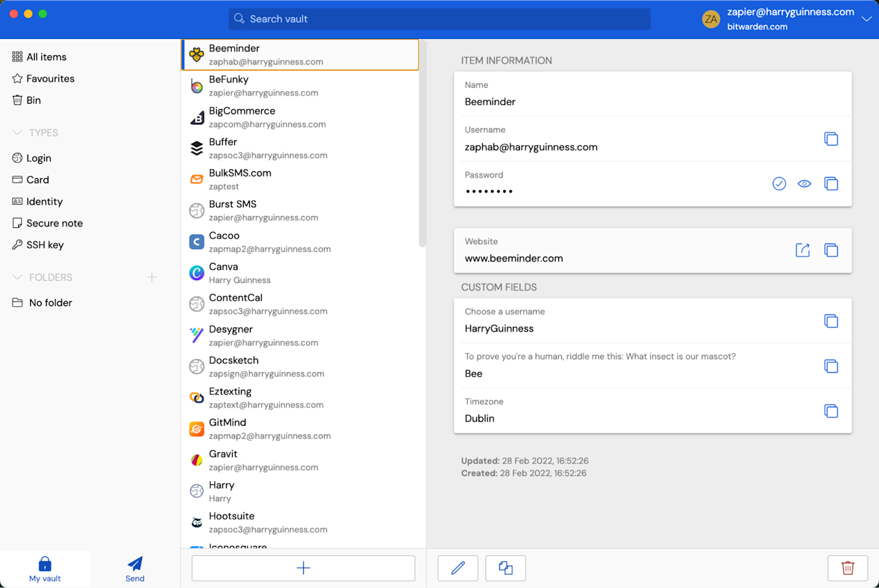
Task: Select the Beeminder vault entry
Action: coord(300,55)
